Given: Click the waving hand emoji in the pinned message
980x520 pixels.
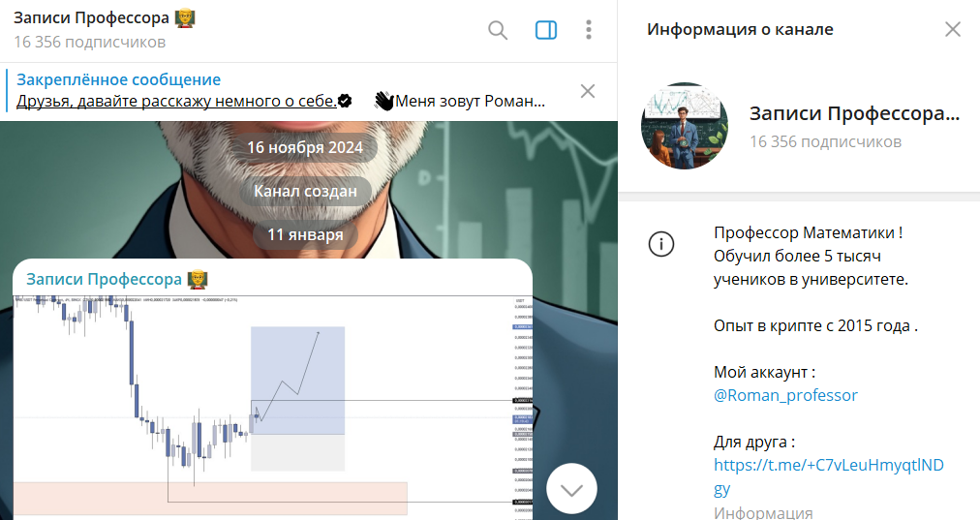Looking at the screenshot, I should (384, 101).
